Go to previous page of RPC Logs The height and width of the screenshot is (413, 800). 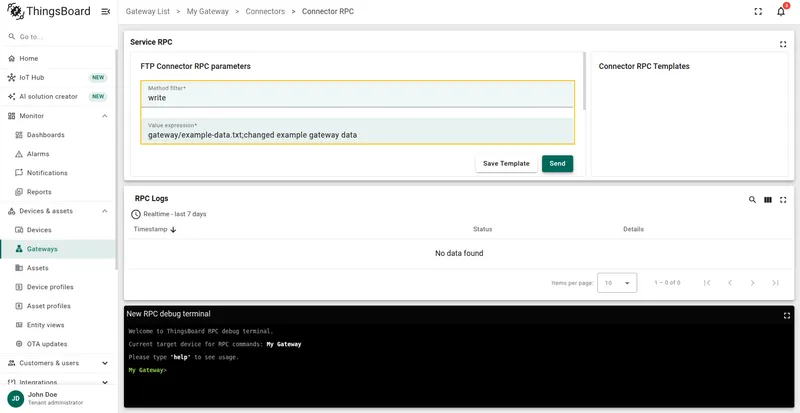tap(730, 283)
